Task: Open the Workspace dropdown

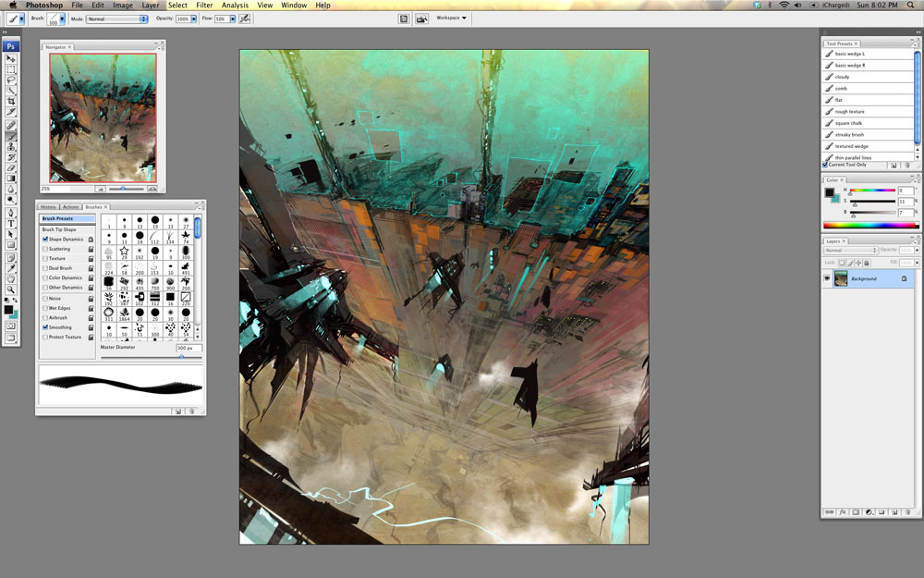Action: pyautogui.click(x=452, y=18)
